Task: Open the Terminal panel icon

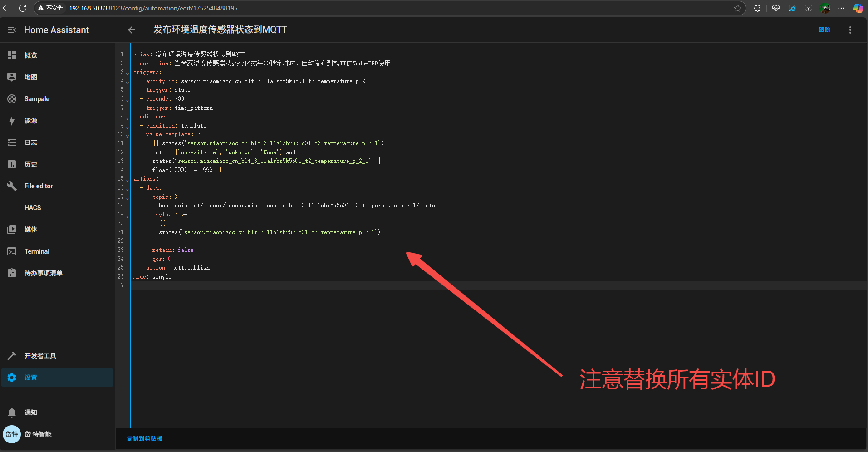Action: (12, 251)
